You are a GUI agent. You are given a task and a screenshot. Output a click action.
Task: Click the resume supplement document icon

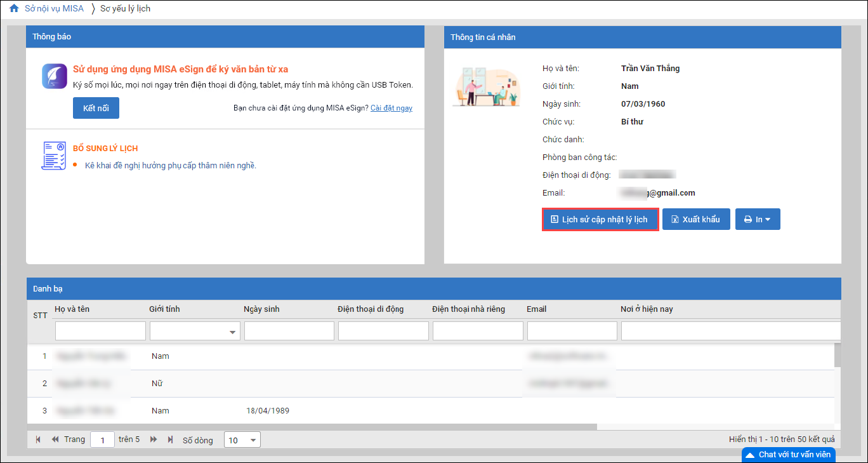click(53, 156)
